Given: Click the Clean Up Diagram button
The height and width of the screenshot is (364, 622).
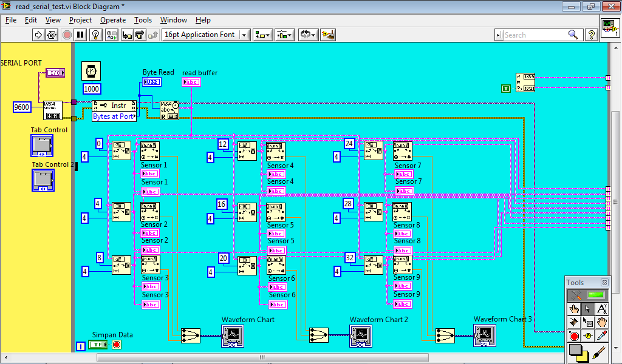Looking at the screenshot, I should pyautogui.click(x=328, y=35).
